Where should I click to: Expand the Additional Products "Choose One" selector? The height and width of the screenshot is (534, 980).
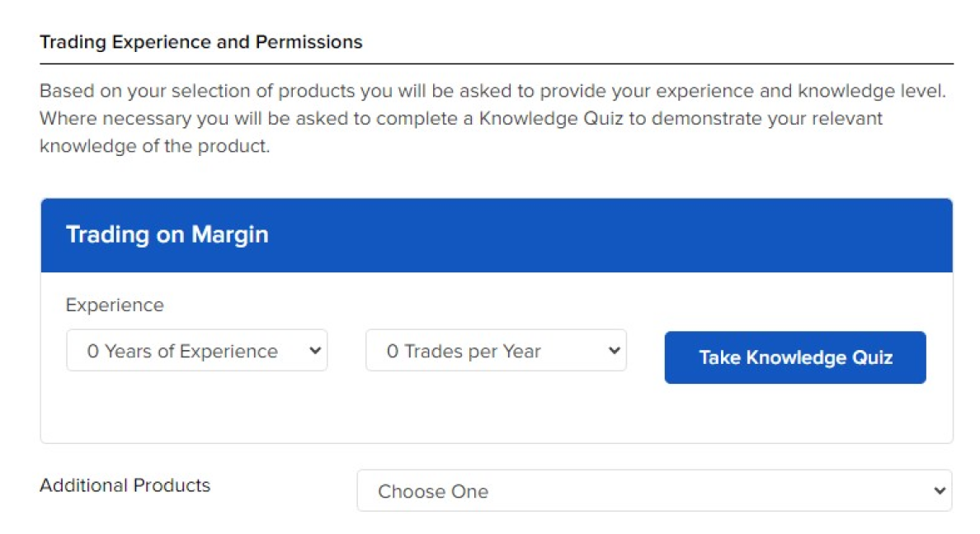[x=654, y=490]
